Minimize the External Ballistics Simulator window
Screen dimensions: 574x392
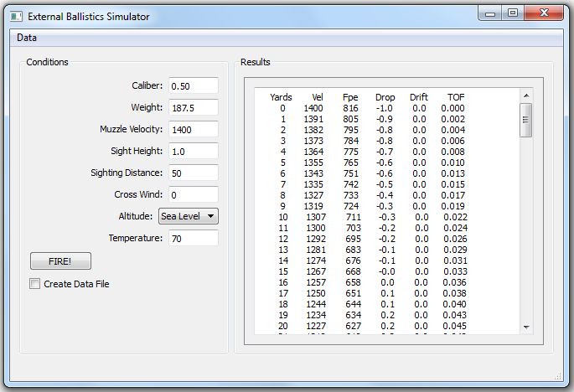click(490, 13)
